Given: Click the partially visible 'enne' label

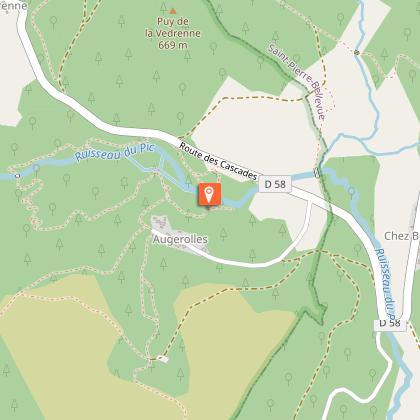Looking at the screenshot, I should (x=13, y=5).
